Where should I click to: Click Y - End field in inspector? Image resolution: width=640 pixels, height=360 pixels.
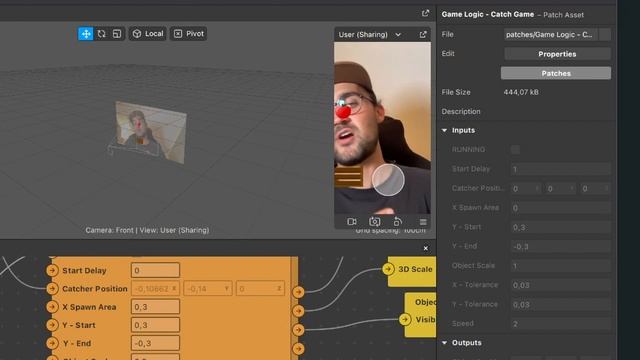[x=560, y=247]
